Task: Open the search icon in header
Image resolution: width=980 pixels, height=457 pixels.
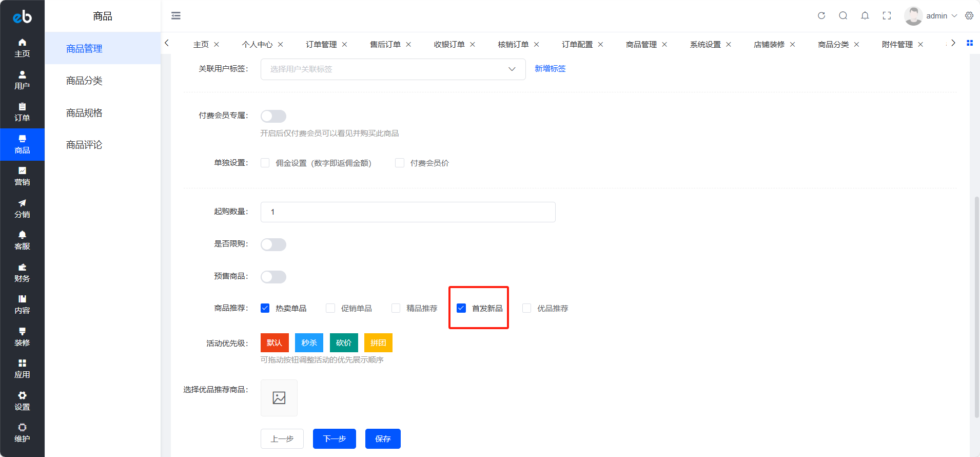Action: tap(843, 16)
